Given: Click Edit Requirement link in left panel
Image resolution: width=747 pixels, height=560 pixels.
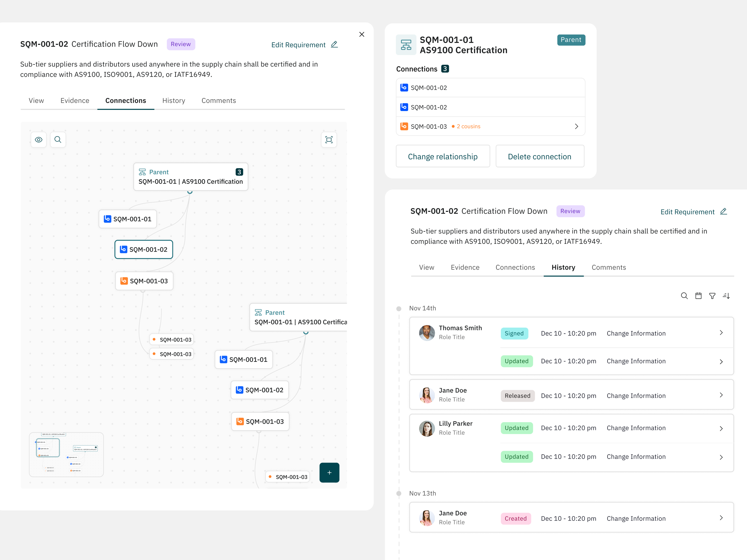Looking at the screenshot, I should tap(298, 45).
